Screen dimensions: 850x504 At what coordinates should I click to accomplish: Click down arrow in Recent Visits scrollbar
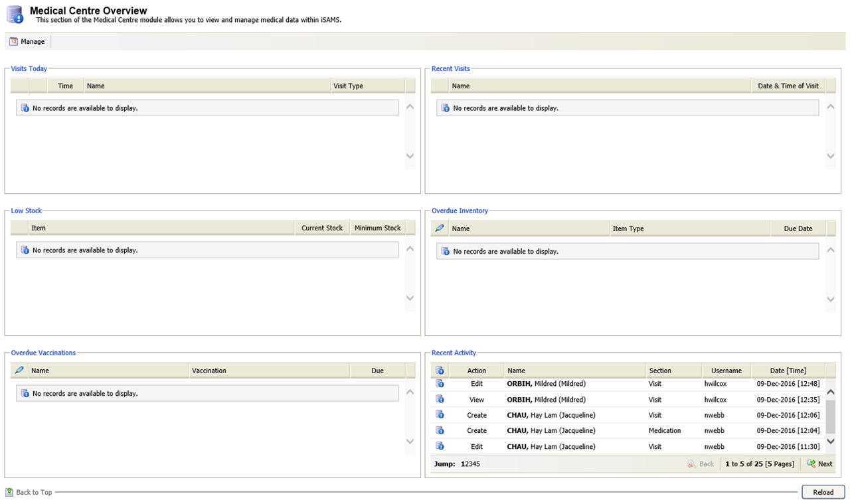830,156
